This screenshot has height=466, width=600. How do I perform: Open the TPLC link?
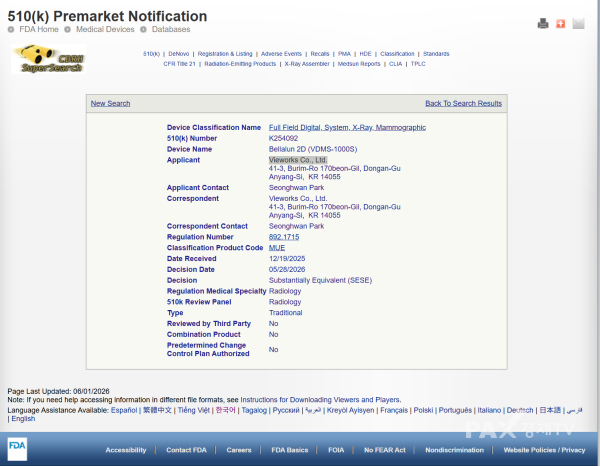[418, 64]
